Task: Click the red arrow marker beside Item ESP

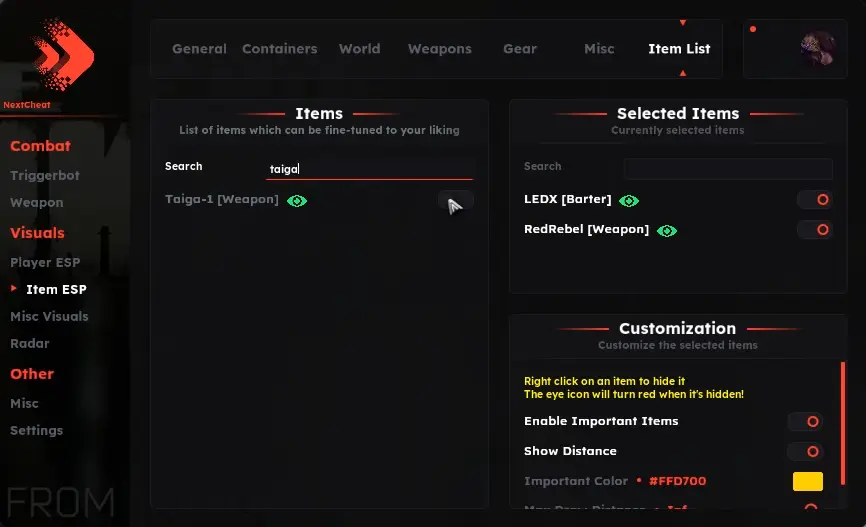Action: [x=14, y=288]
